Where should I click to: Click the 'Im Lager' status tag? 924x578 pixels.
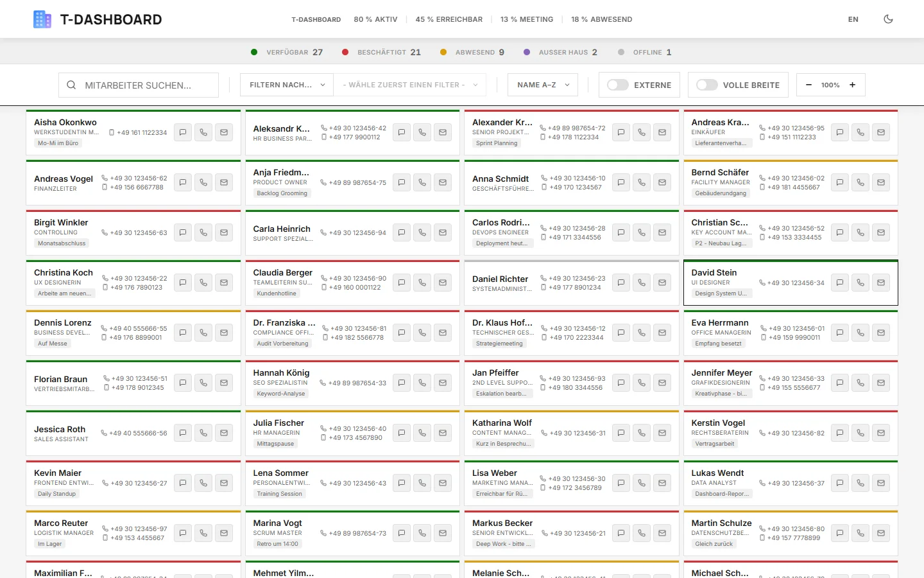(x=50, y=544)
